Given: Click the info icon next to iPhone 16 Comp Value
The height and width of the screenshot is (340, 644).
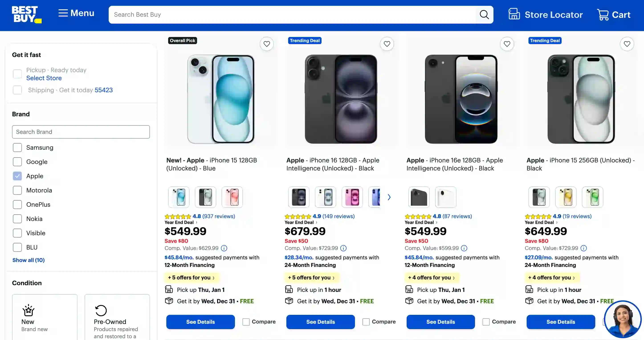Looking at the screenshot, I should tap(343, 248).
